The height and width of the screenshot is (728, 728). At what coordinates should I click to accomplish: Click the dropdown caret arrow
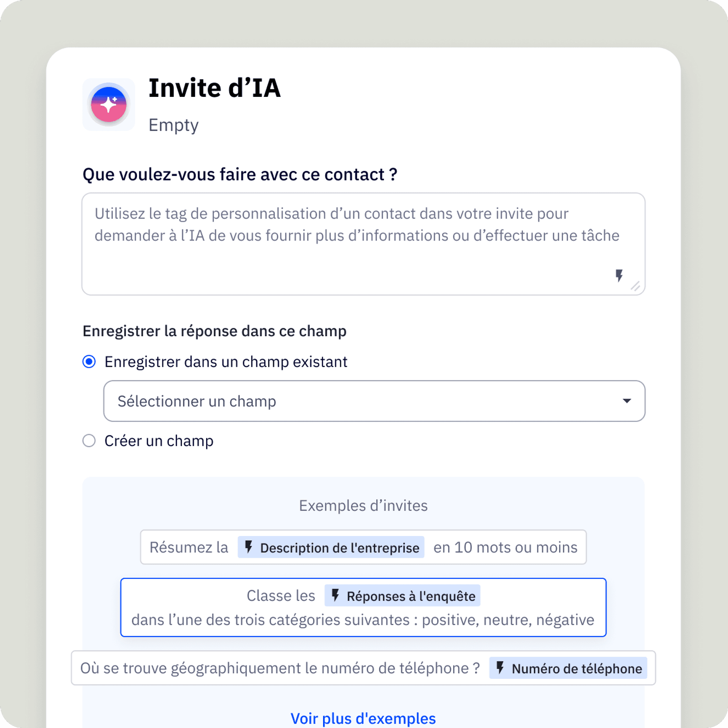click(x=627, y=401)
